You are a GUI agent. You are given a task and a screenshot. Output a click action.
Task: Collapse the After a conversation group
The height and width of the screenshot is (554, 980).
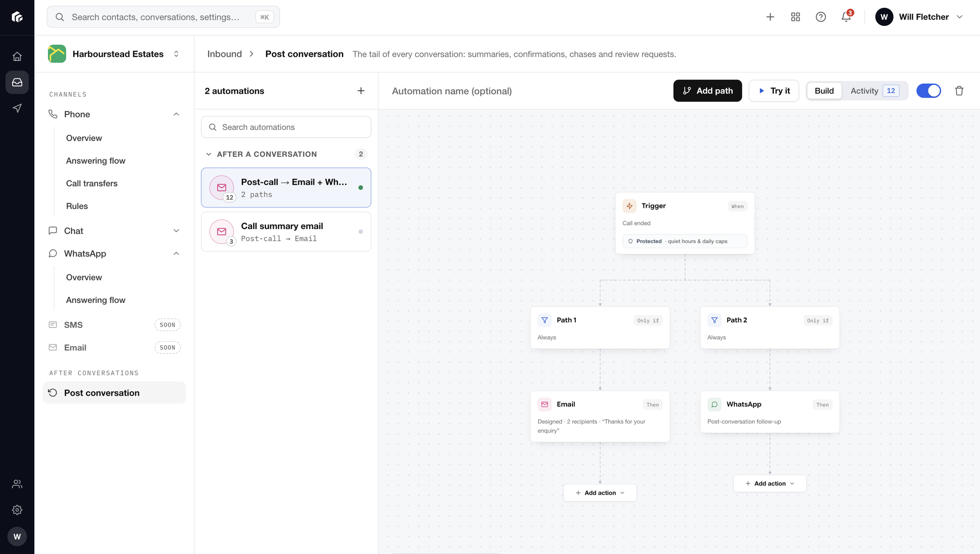[x=208, y=154]
